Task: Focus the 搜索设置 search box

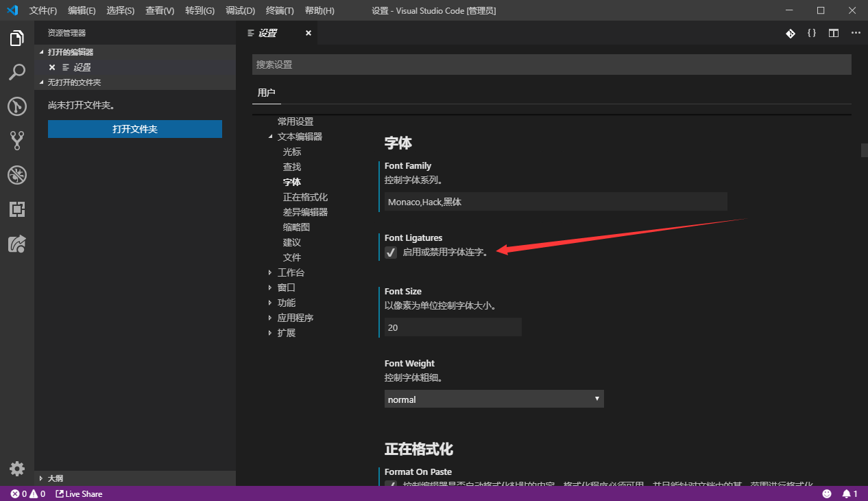Action: (x=552, y=65)
